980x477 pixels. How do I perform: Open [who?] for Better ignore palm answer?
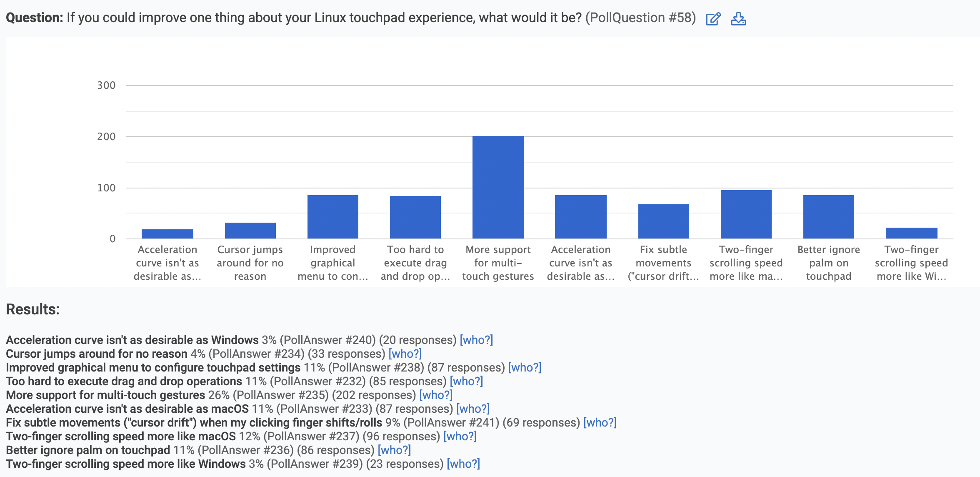(x=394, y=450)
